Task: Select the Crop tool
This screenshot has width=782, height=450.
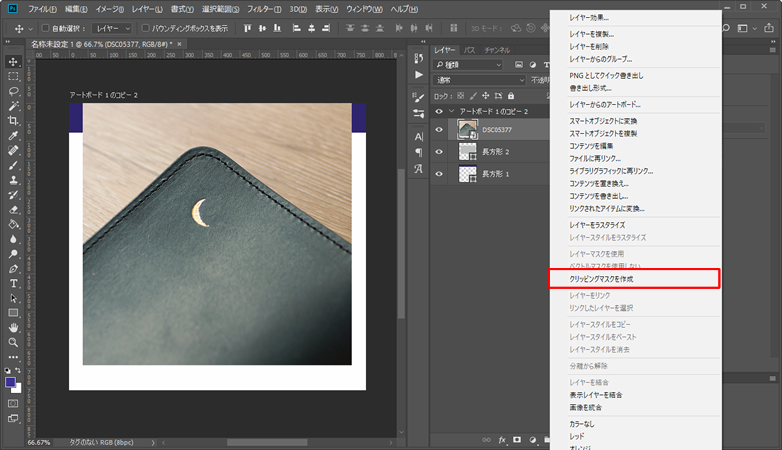Action: [x=13, y=121]
